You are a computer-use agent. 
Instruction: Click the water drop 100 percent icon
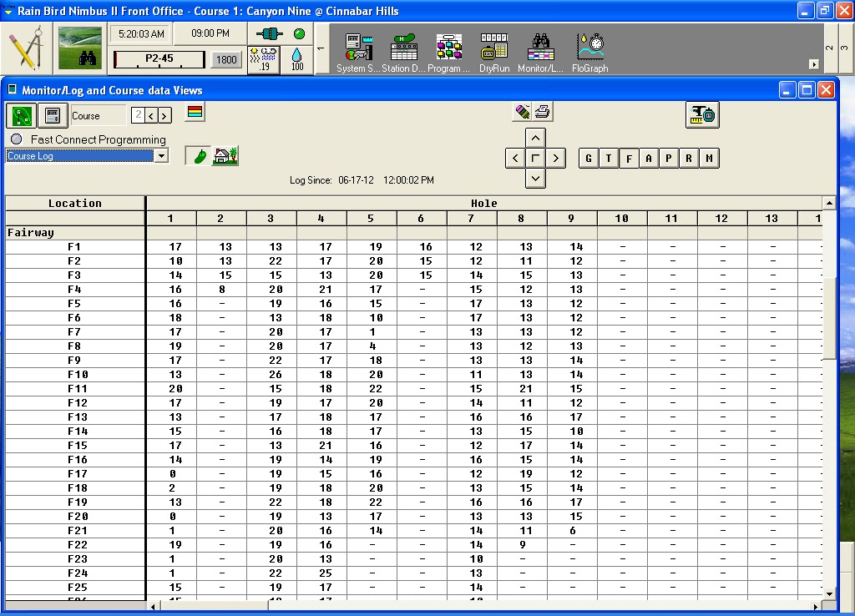297,59
